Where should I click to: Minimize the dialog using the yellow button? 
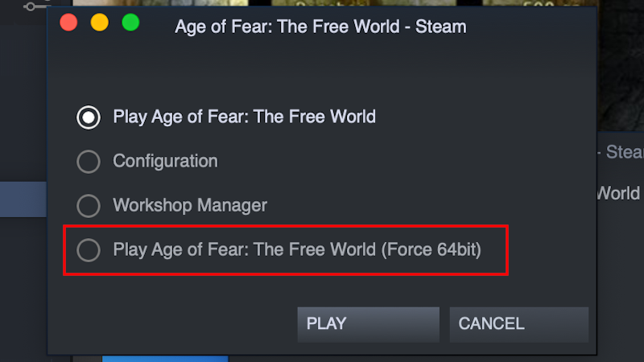coord(99,23)
